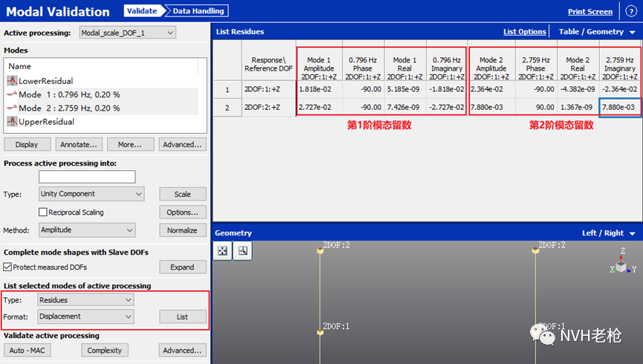The image size is (643, 364).
Task: Click the Expand button
Action: point(183,267)
